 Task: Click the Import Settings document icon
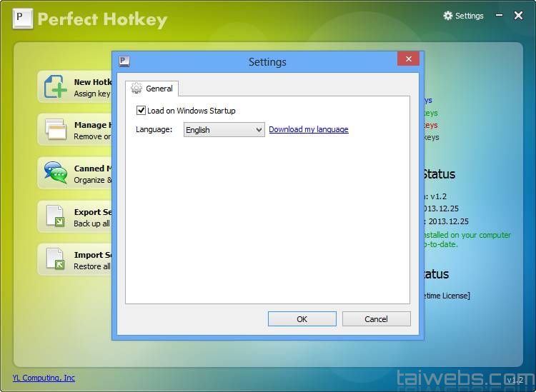tap(56, 258)
